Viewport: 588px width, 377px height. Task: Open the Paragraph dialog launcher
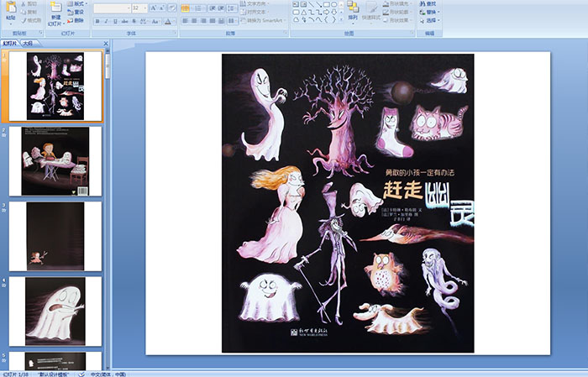[x=286, y=34]
